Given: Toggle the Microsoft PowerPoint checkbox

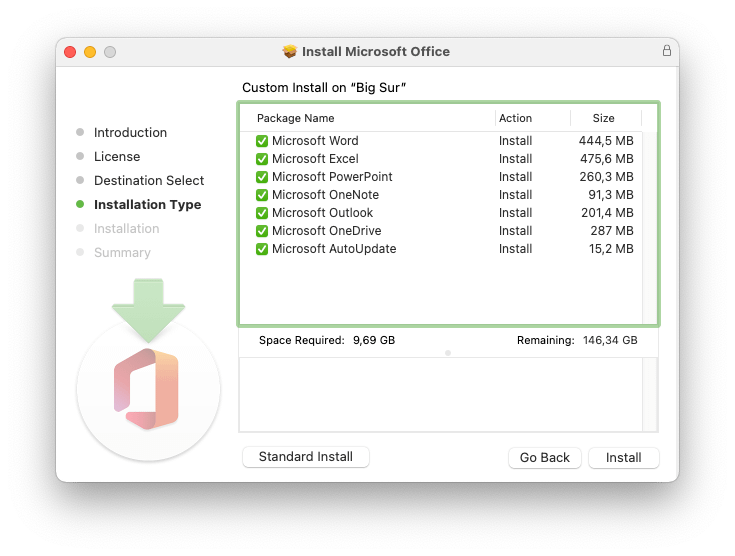Looking at the screenshot, I should click(x=262, y=177).
